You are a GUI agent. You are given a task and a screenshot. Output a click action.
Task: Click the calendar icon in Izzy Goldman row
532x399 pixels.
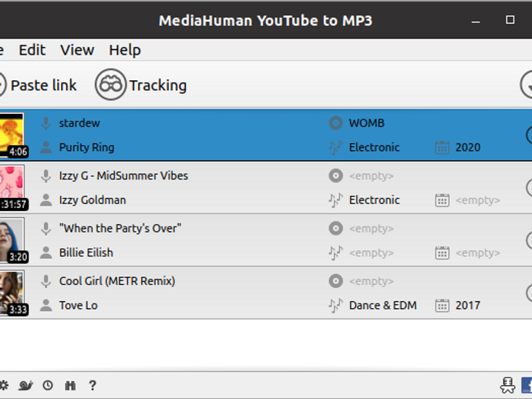pos(442,200)
